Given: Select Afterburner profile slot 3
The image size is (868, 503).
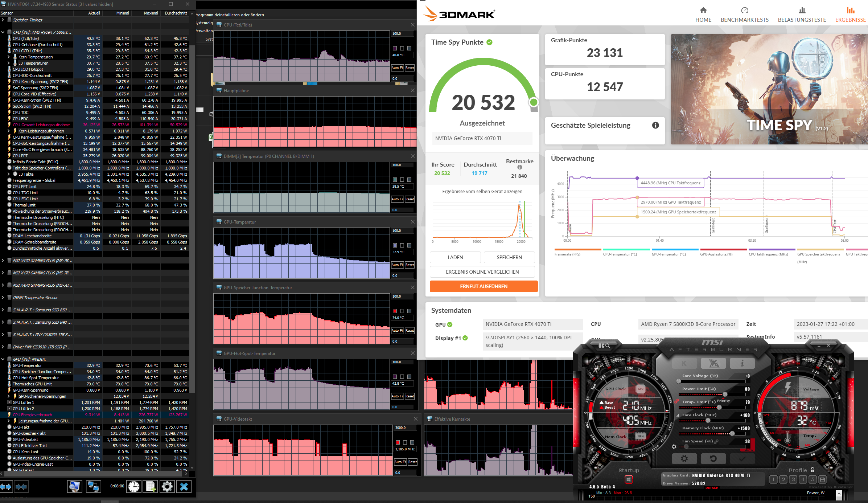Looking at the screenshot, I should [793, 479].
